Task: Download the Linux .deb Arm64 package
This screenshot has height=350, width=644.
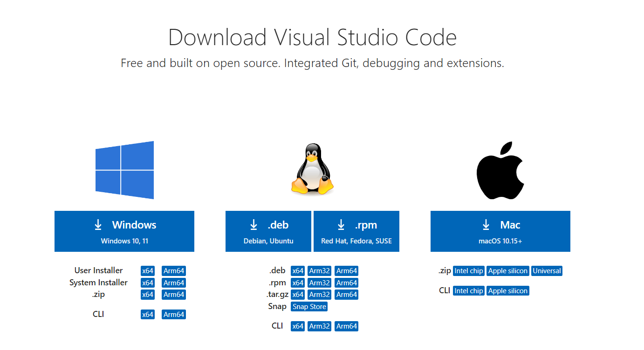Action: [347, 271]
